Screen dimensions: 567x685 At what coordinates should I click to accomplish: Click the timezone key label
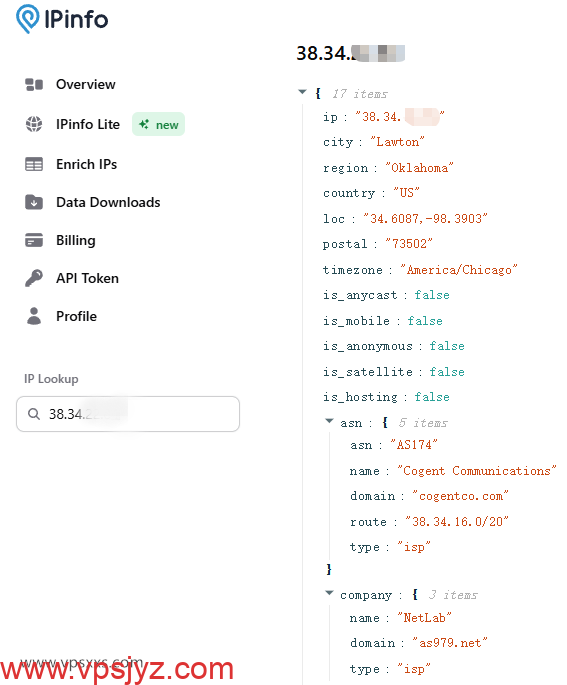(x=353, y=270)
